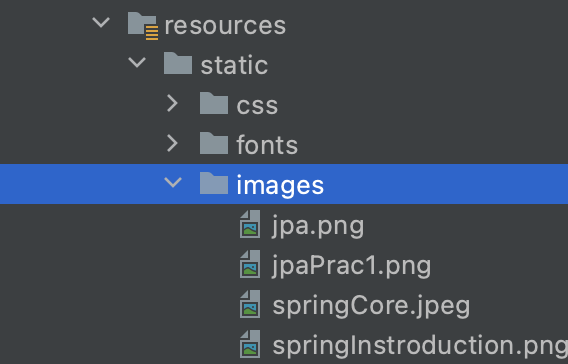Collapse the resources folder chevron

click(101, 23)
